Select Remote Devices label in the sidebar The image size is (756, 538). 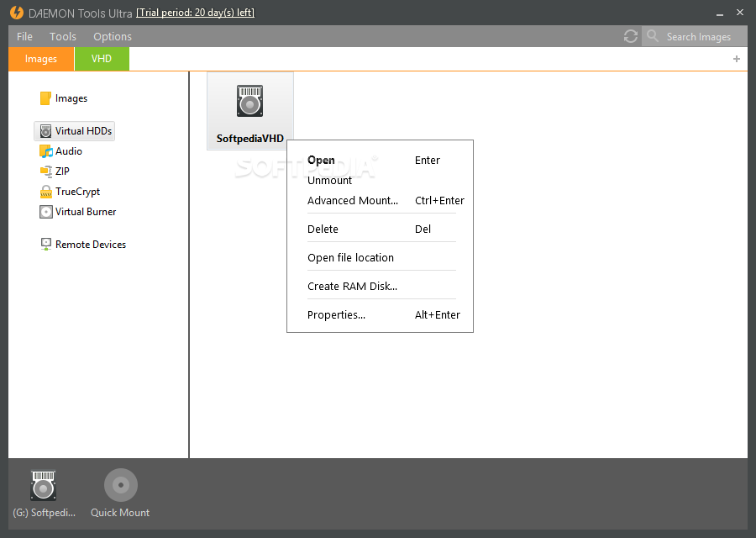91,245
